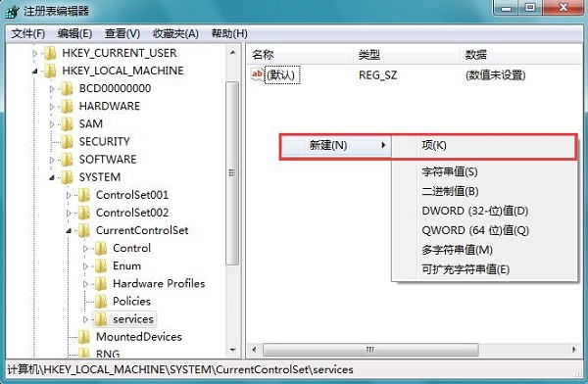The image size is (588, 384).
Task: Click the values pane scroll right arrow
Action: (573, 350)
